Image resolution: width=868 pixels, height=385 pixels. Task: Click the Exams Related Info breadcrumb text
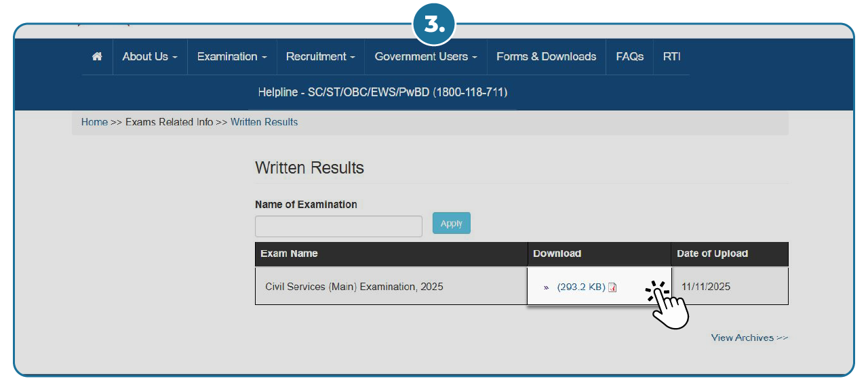[x=170, y=122]
